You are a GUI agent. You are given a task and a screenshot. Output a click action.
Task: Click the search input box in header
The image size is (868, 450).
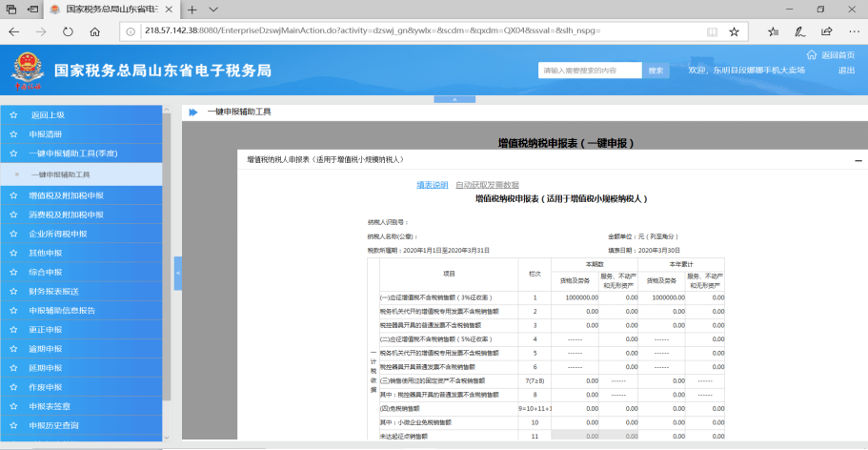pyautogui.click(x=590, y=71)
